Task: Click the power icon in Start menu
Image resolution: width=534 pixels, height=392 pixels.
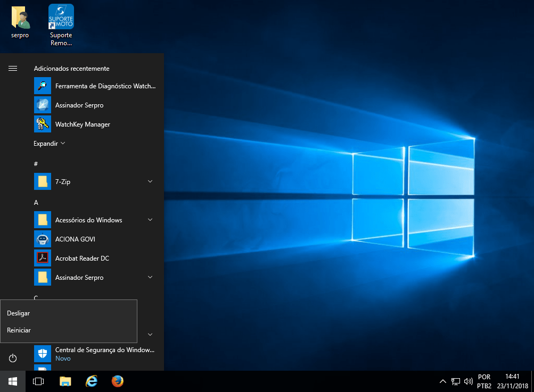Action: point(13,358)
